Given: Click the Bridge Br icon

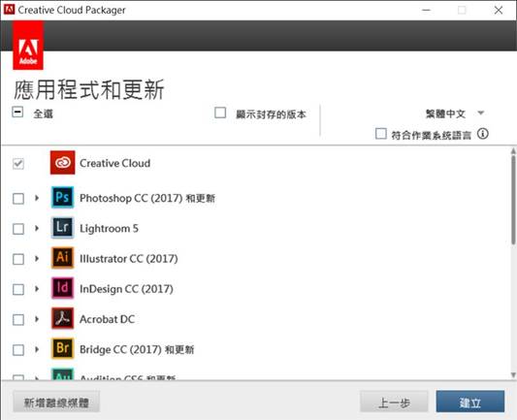Looking at the screenshot, I should (62, 348).
